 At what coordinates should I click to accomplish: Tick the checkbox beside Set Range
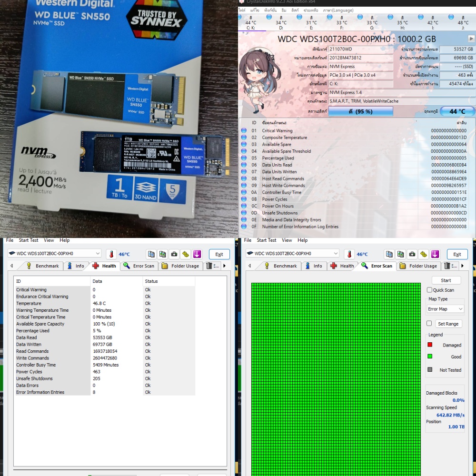[x=429, y=324]
